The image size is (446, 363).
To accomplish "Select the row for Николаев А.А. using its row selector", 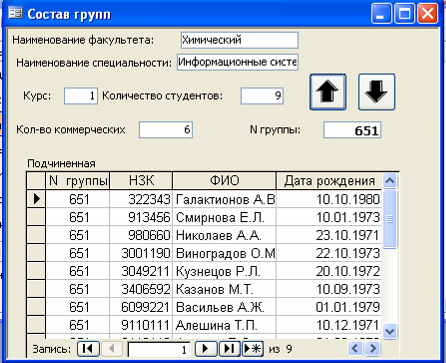I will [36, 235].
